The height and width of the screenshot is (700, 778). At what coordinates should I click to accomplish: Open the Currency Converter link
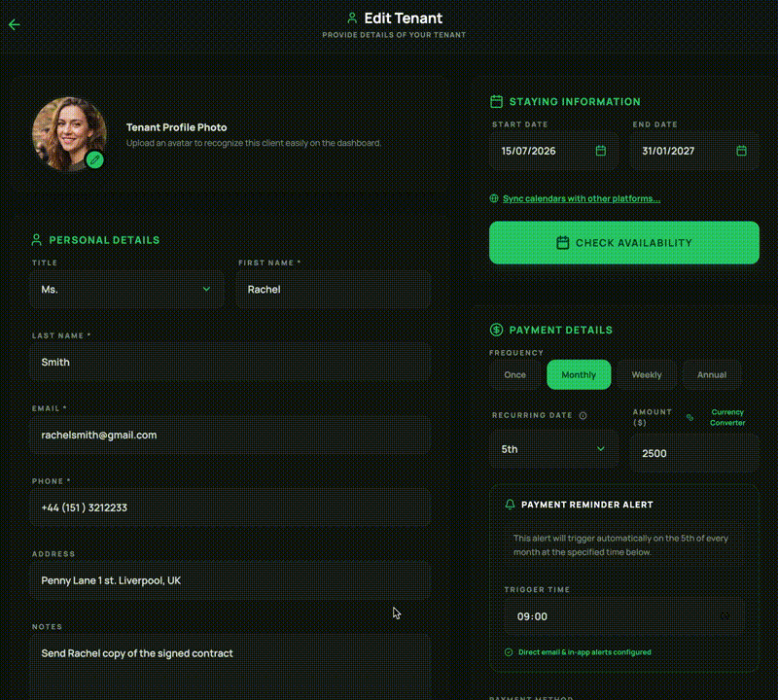pos(727,417)
